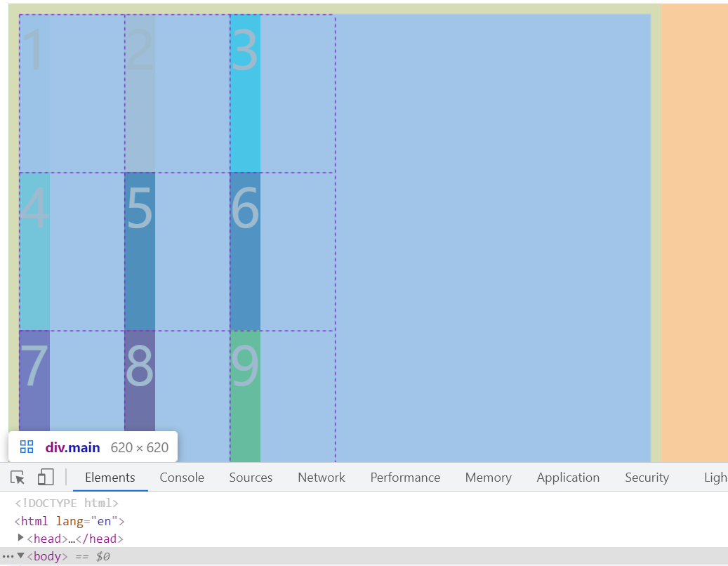
Task: Activate the inspect element picker icon
Action: [18, 478]
